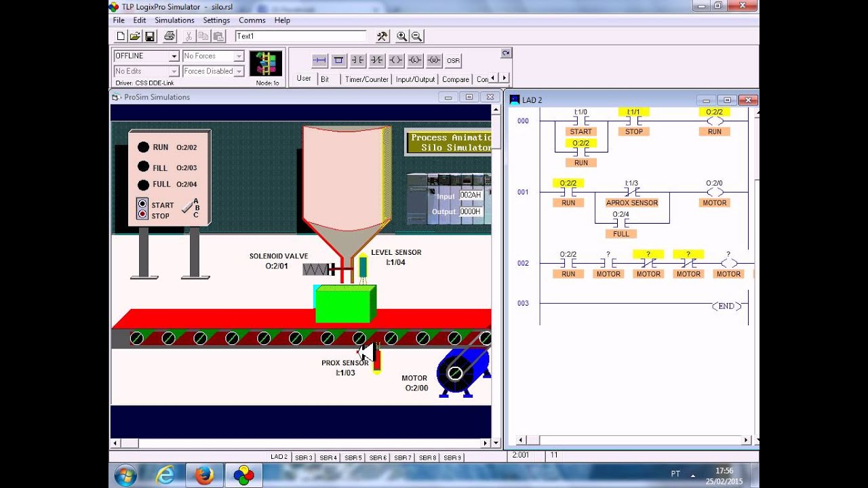Switch to the Input/Output instruction tab
The image size is (868, 488).
pyautogui.click(x=415, y=79)
